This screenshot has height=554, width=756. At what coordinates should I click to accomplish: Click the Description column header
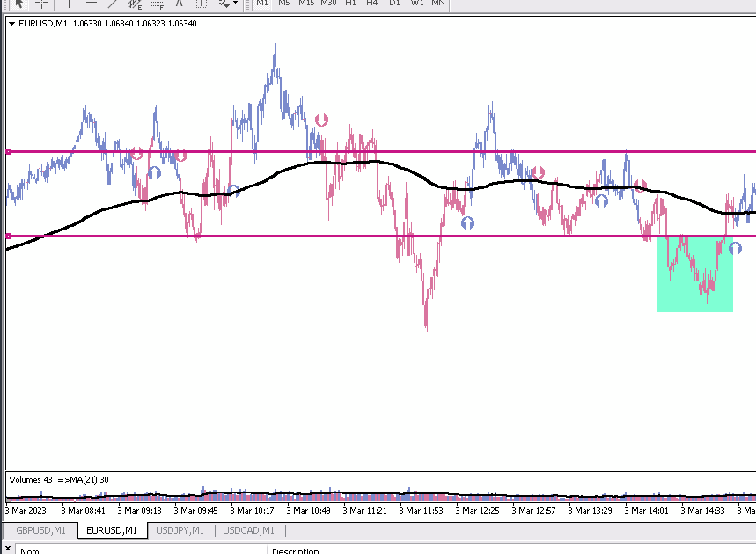click(x=296, y=550)
